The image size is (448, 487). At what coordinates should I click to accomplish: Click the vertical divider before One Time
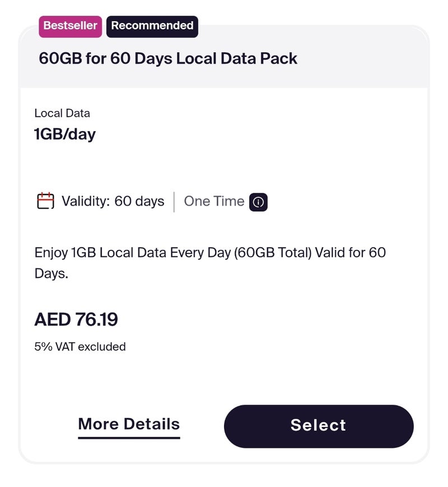[174, 202]
